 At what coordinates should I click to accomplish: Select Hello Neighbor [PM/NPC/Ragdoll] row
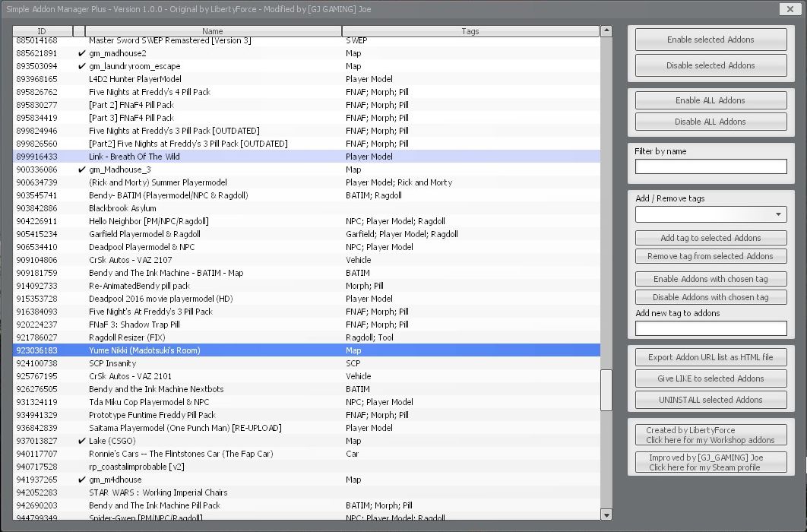[x=306, y=221]
